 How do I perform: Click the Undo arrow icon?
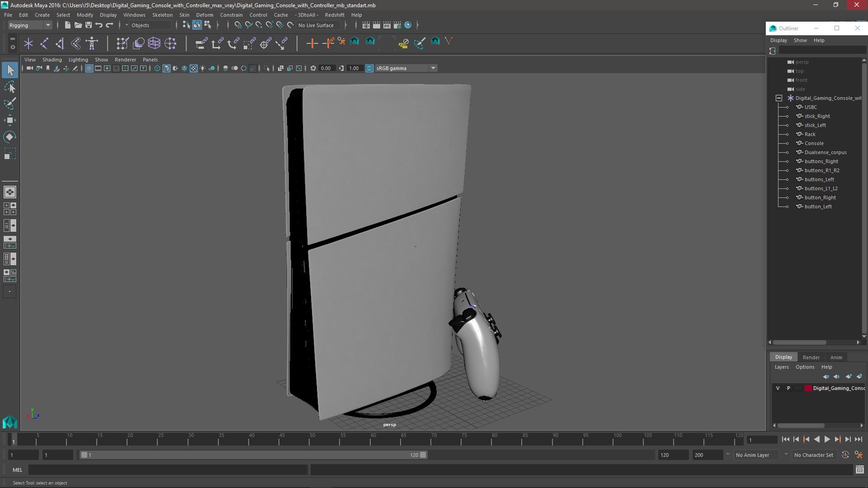[x=99, y=25]
